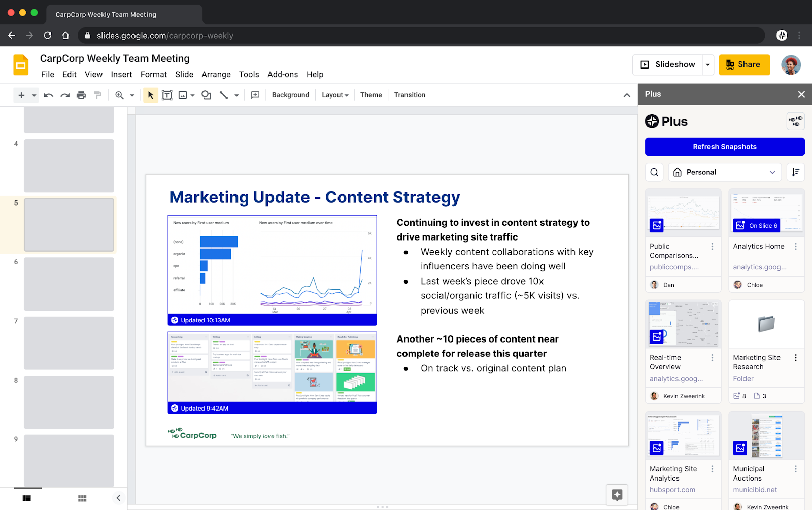Viewport: 812px width, 510px height.
Task: Open the Layout dropdown
Action: pyautogui.click(x=335, y=95)
